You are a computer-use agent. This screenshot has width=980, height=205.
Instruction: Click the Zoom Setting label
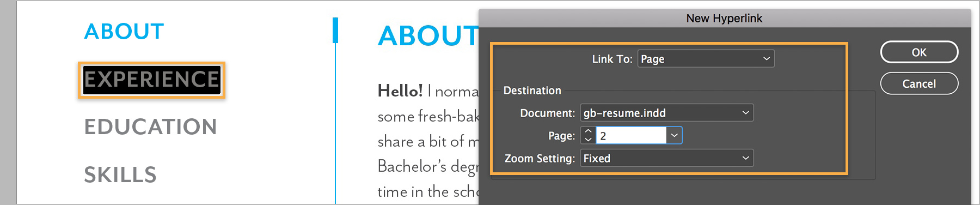[x=540, y=158]
